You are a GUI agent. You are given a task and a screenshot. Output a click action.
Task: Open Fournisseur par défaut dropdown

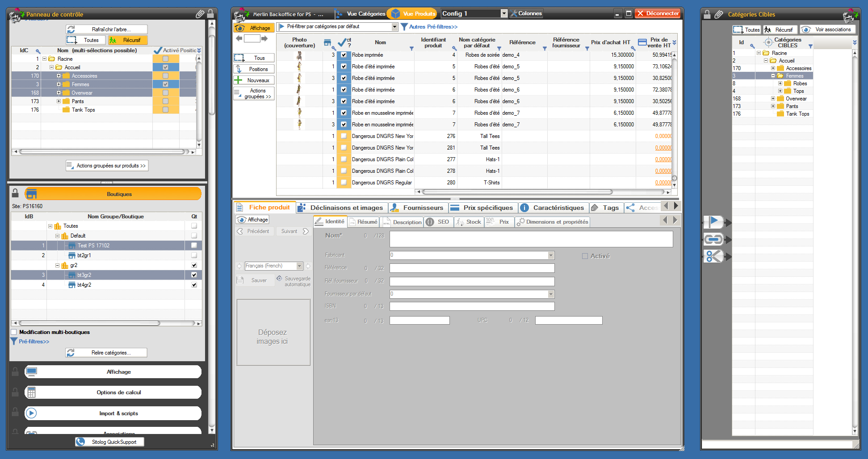[x=551, y=294]
